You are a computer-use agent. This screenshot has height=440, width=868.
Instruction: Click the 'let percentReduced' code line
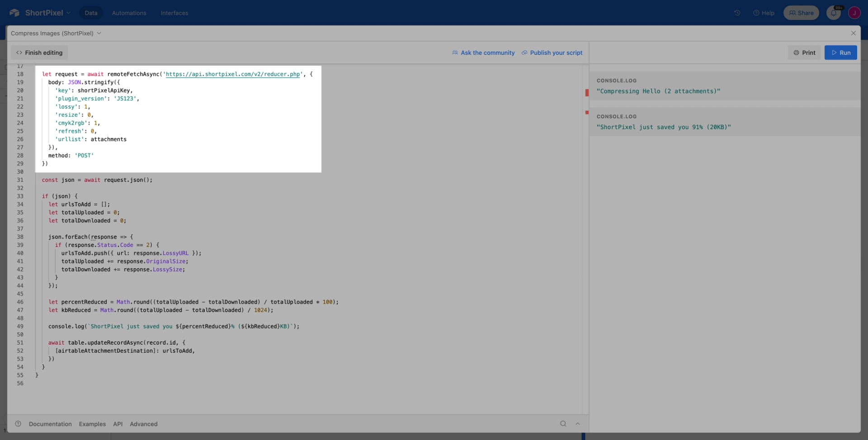pos(193,302)
